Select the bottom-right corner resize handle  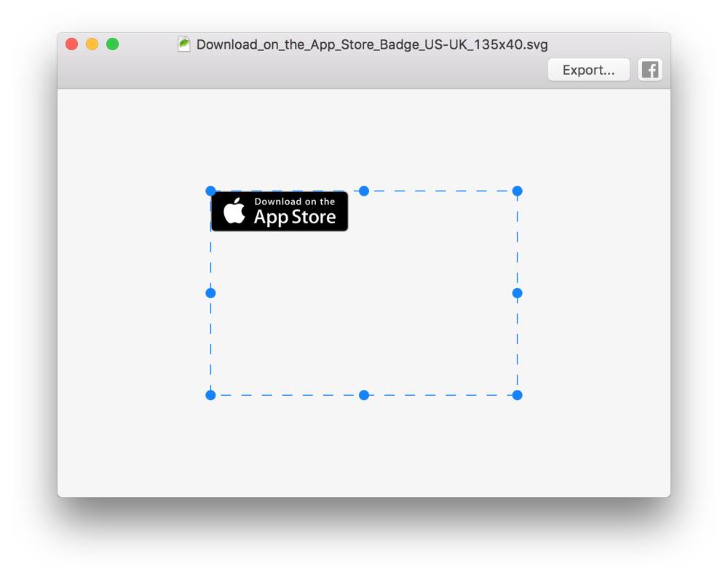[517, 395]
